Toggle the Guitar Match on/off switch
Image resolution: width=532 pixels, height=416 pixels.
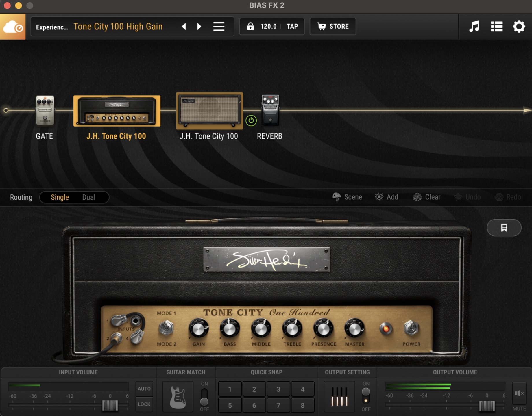click(204, 397)
